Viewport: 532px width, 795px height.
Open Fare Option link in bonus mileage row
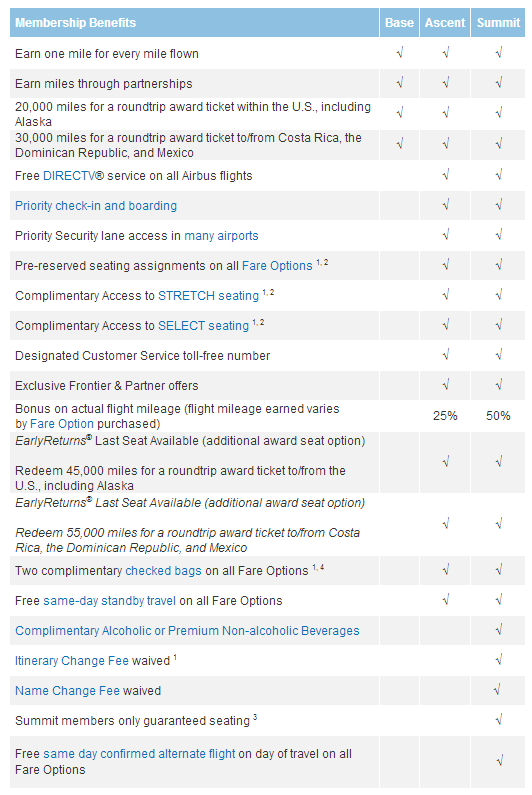coord(62,424)
